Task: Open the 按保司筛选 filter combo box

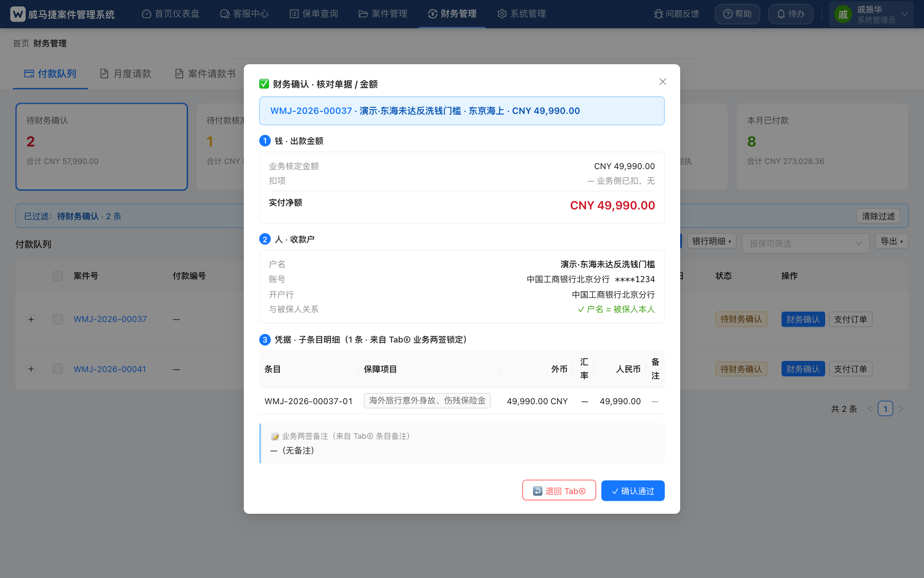Action: click(806, 243)
